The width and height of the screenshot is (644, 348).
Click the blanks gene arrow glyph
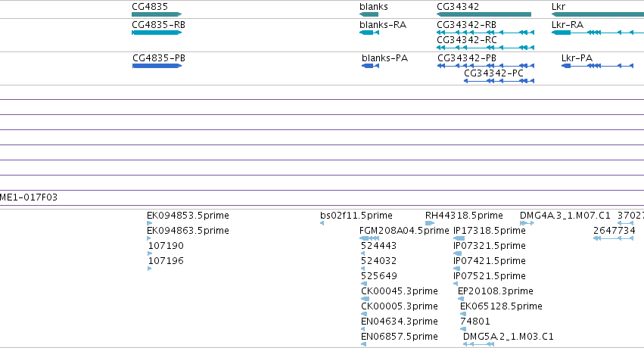click(x=369, y=14)
